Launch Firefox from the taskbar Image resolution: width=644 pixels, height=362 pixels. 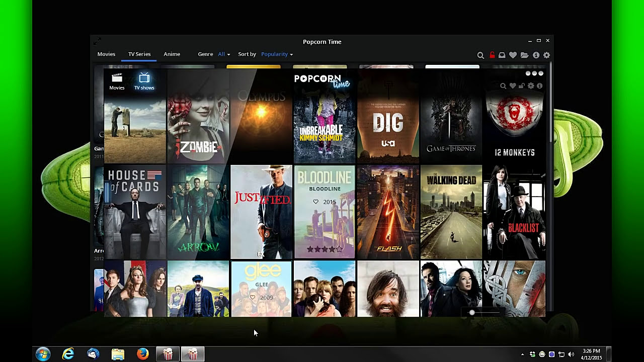(143, 354)
